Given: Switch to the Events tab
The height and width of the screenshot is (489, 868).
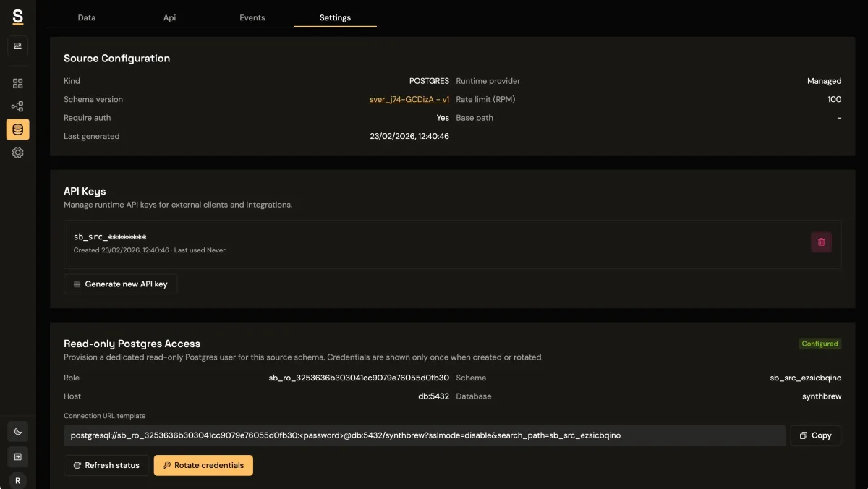Looking at the screenshot, I should click(252, 17).
